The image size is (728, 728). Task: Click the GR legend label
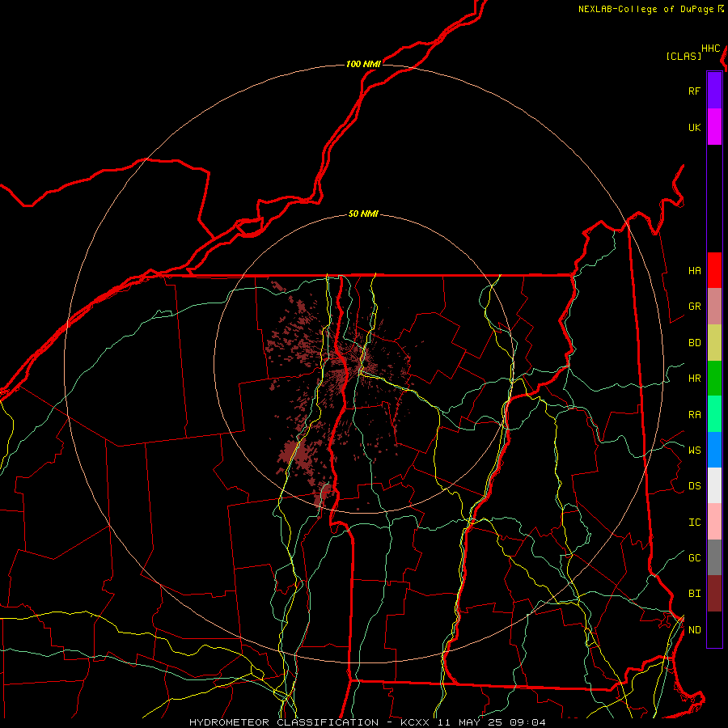click(x=694, y=307)
